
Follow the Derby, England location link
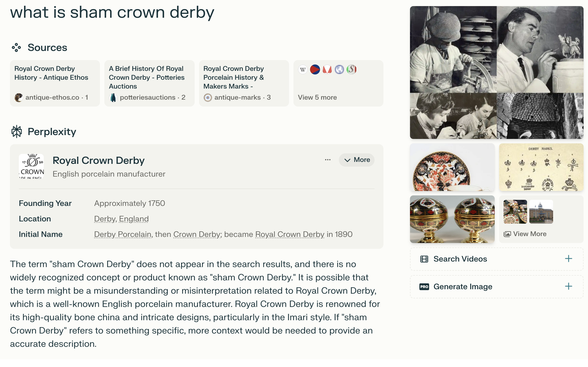pos(121,219)
